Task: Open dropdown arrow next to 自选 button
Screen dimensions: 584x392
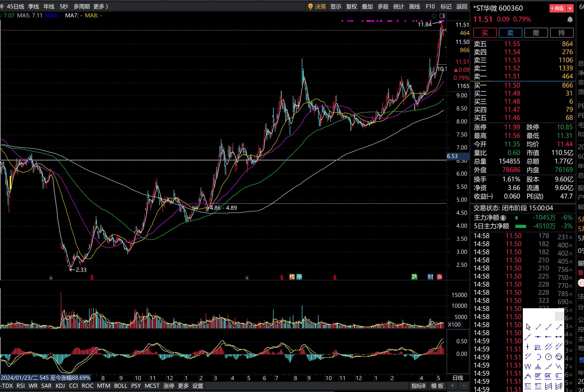Action: coord(570,8)
